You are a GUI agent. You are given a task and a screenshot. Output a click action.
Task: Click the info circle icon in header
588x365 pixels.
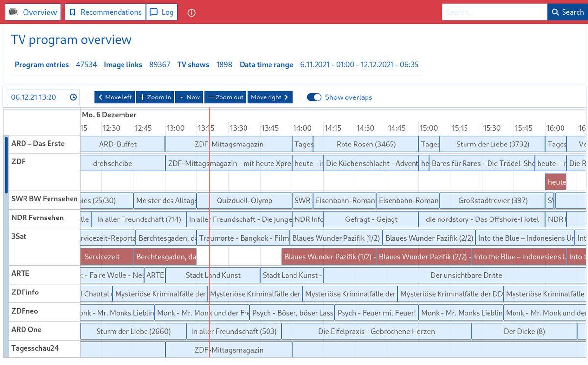(192, 13)
